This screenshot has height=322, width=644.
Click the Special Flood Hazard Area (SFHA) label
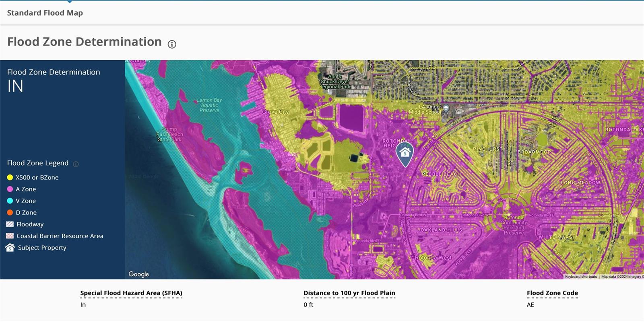(131, 293)
